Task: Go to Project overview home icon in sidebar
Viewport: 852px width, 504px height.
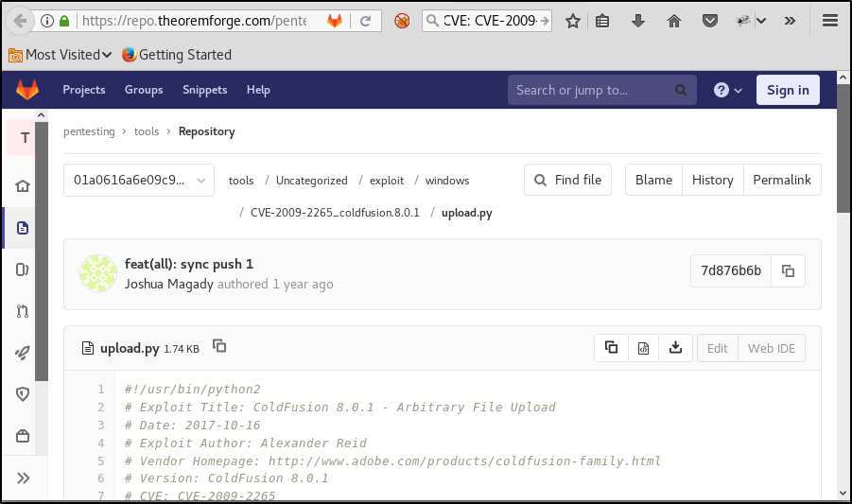Action: pos(23,186)
